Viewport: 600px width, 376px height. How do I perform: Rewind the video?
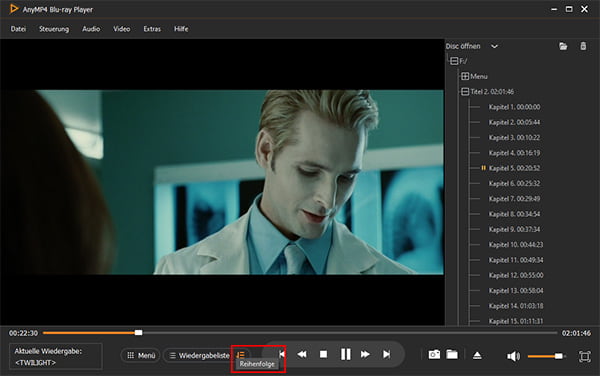click(302, 354)
